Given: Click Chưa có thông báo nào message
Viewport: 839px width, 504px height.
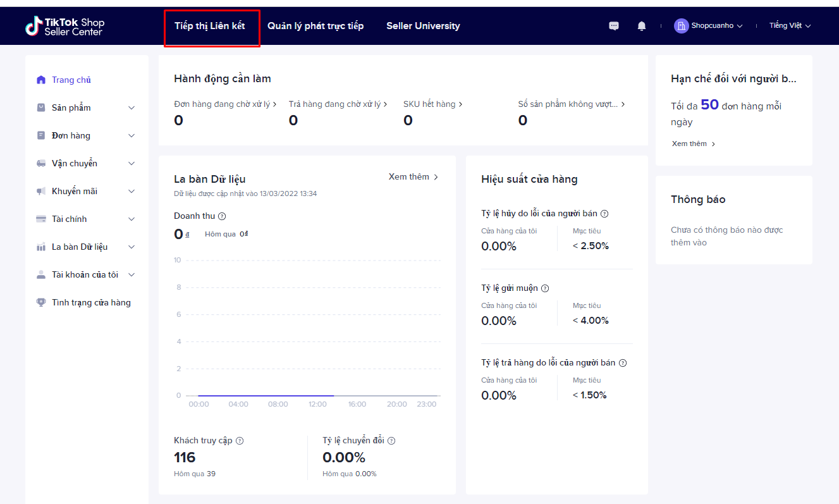Looking at the screenshot, I should coord(727,237).
